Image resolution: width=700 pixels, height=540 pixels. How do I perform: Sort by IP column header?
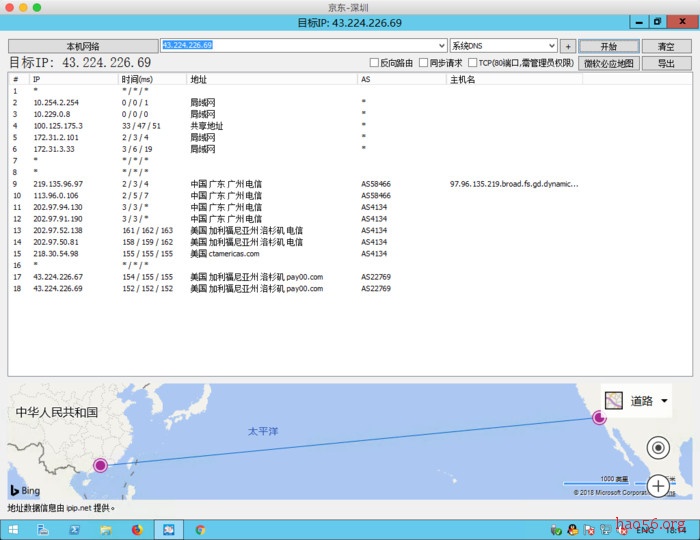coord(74,79)
